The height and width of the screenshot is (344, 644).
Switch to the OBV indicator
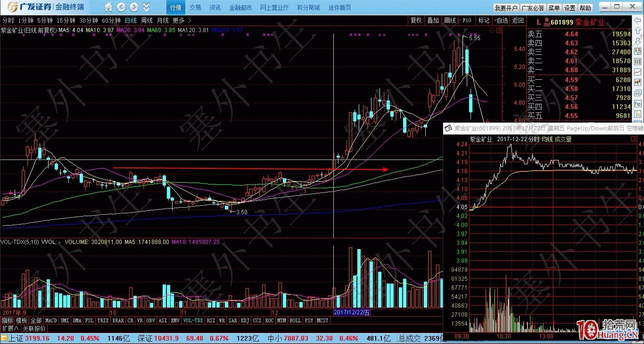[x=151, y=320]
